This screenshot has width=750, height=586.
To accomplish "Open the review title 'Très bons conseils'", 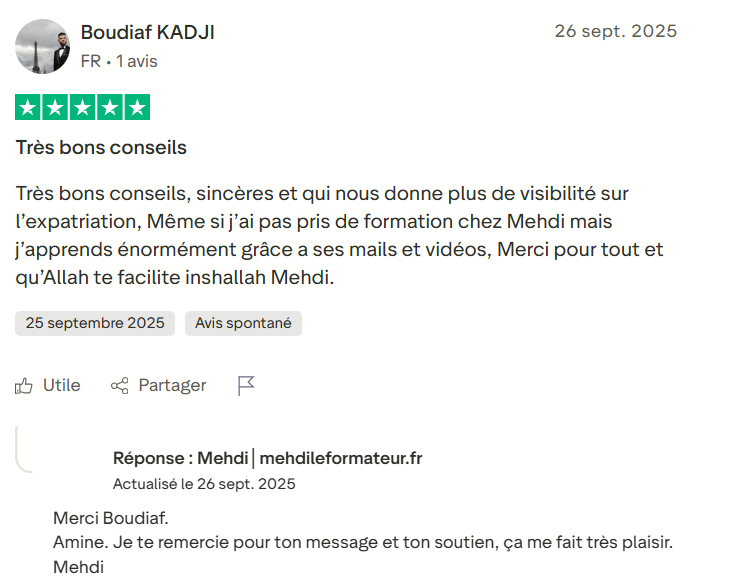I will 101,148.
